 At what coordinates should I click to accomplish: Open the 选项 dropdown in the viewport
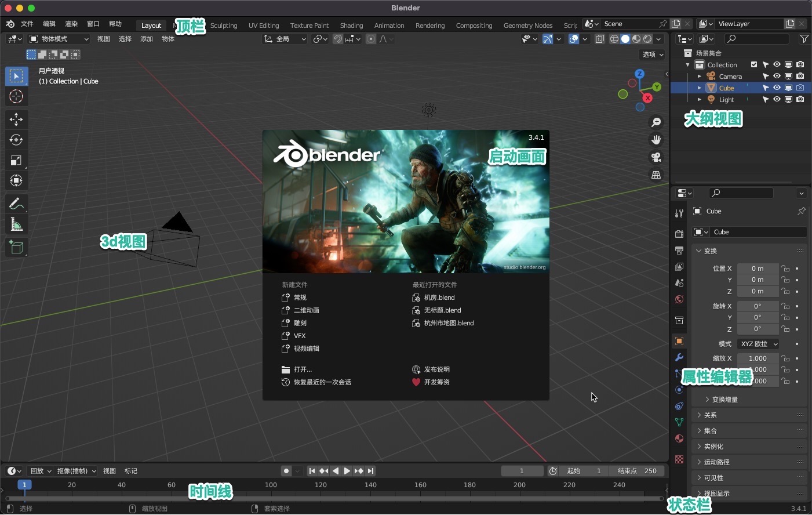pyautogui.click(x=653, y=55)
